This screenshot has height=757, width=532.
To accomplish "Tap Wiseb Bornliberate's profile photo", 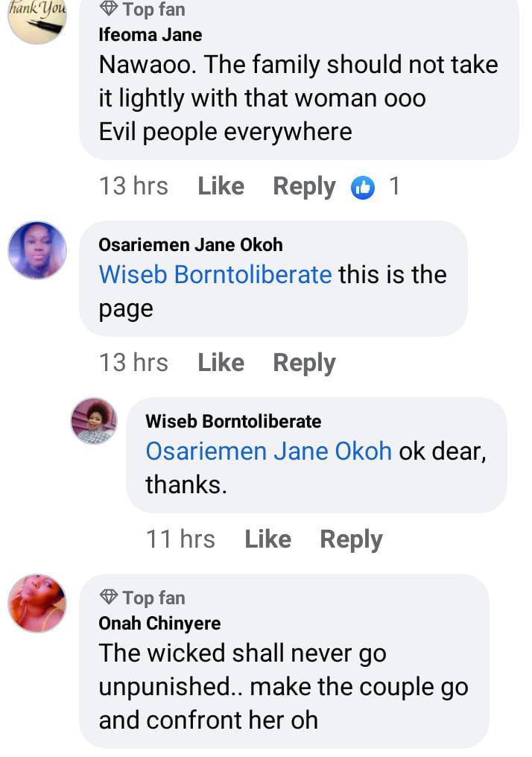I will click(x=94, y=421).
